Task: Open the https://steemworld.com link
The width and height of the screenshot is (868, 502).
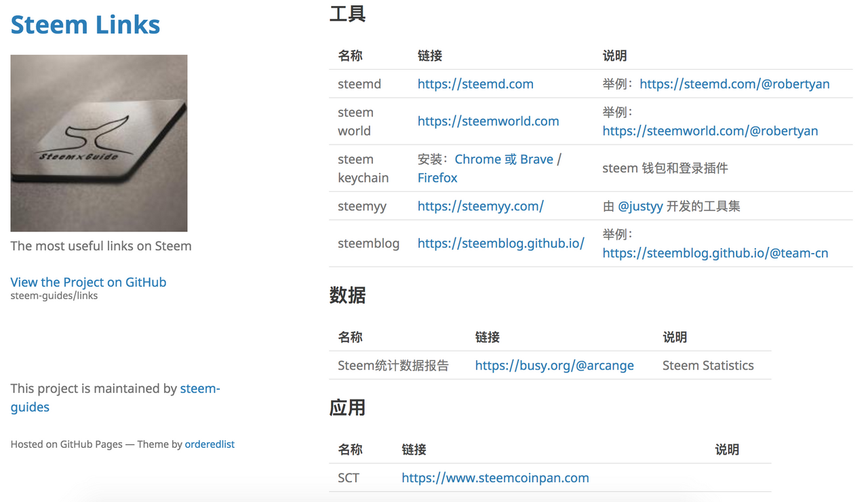Action: pyautogui.click(x=488, y=121)
